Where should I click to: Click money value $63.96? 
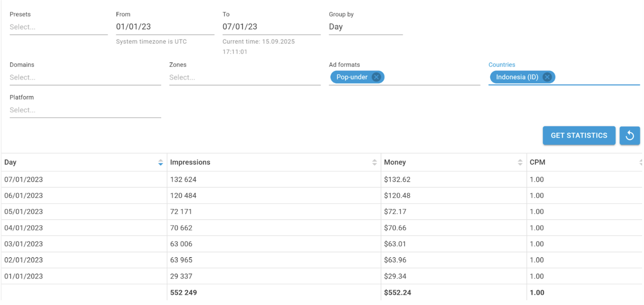[395, 260]
